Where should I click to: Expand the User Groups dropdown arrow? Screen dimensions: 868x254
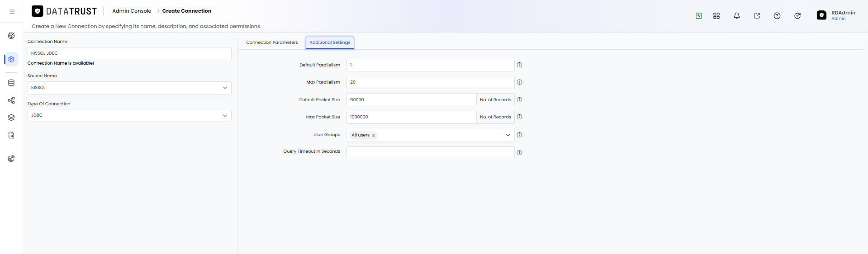click(508, 135)
